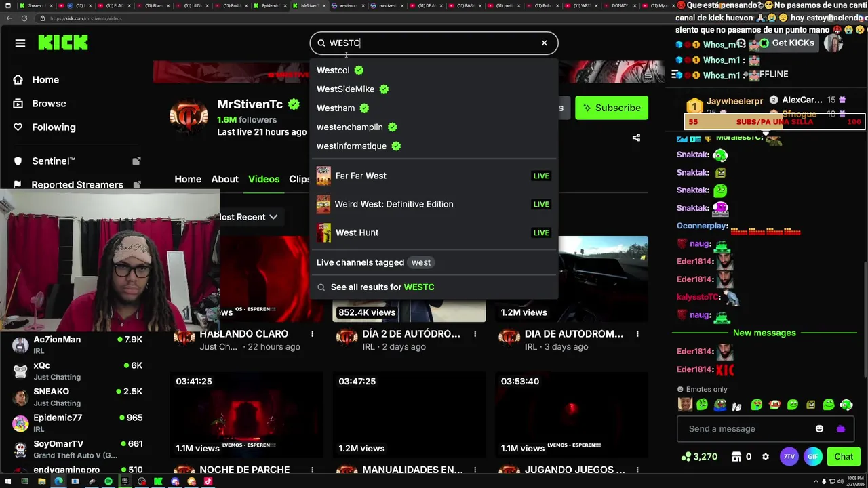Open SNEAKO recommended channel
The image size is (868, 488).
tap(77, 397)
